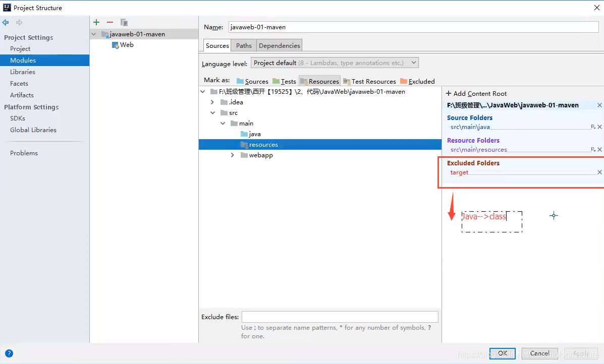Switch to the Dependencies tab
The image size is (604, 364).
(x=279, y=45)
